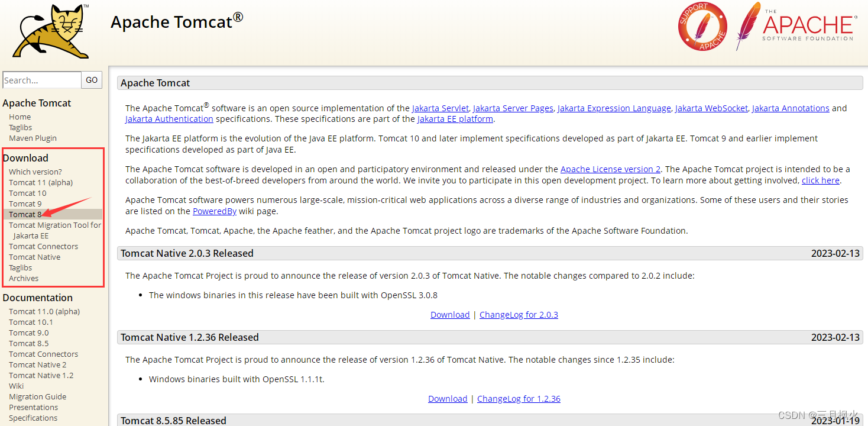Open Tomcat Native 1.2 documentation
Screen dimensions: 868x426
41,376
